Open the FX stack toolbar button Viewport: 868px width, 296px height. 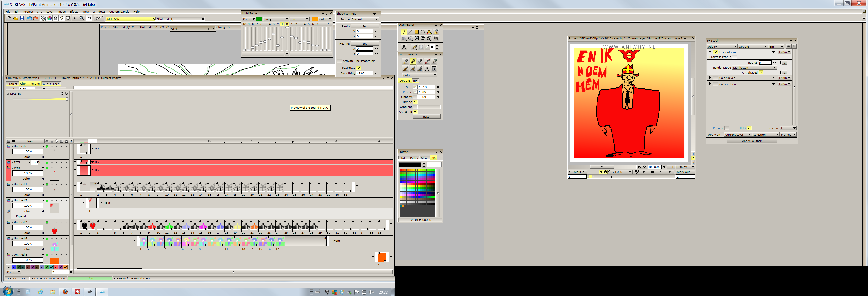[89, 18]
